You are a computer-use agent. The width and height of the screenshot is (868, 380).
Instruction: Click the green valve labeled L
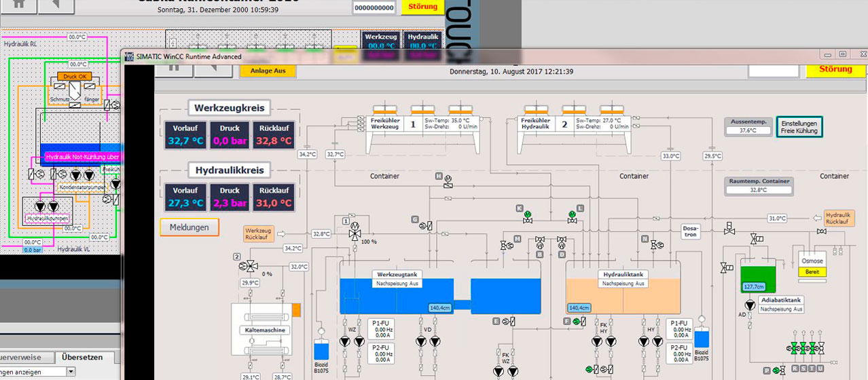(x=571, y=216)
